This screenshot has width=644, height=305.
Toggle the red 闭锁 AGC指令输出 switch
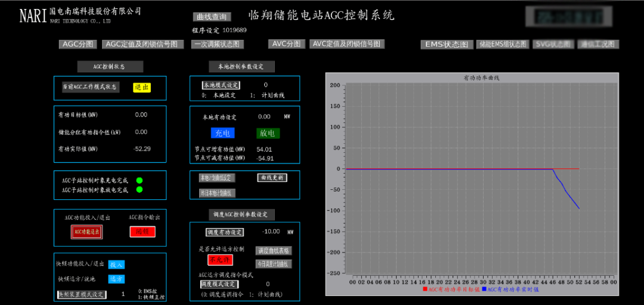pyautogui.click(x=143, y=232)
